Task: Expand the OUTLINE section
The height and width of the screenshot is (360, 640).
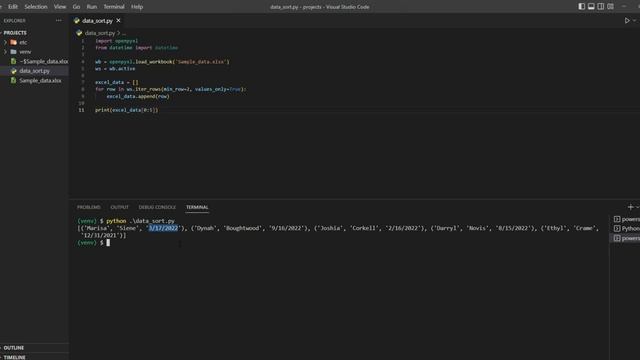Action: (14, 348)
